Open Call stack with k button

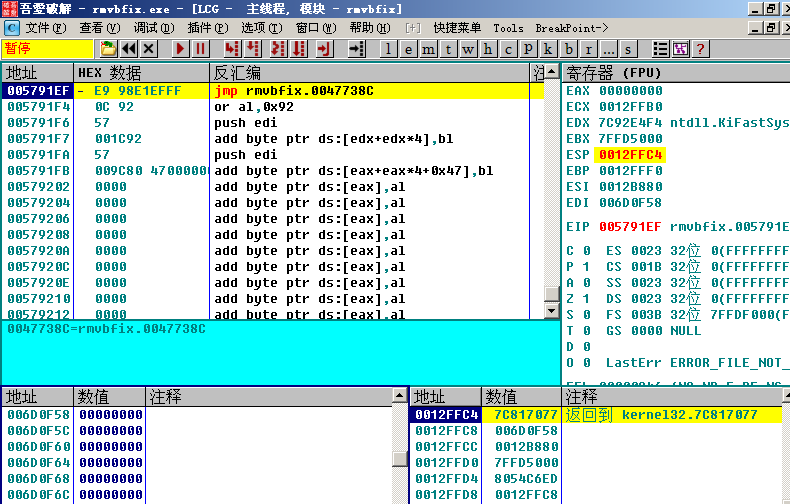[548, 49]
